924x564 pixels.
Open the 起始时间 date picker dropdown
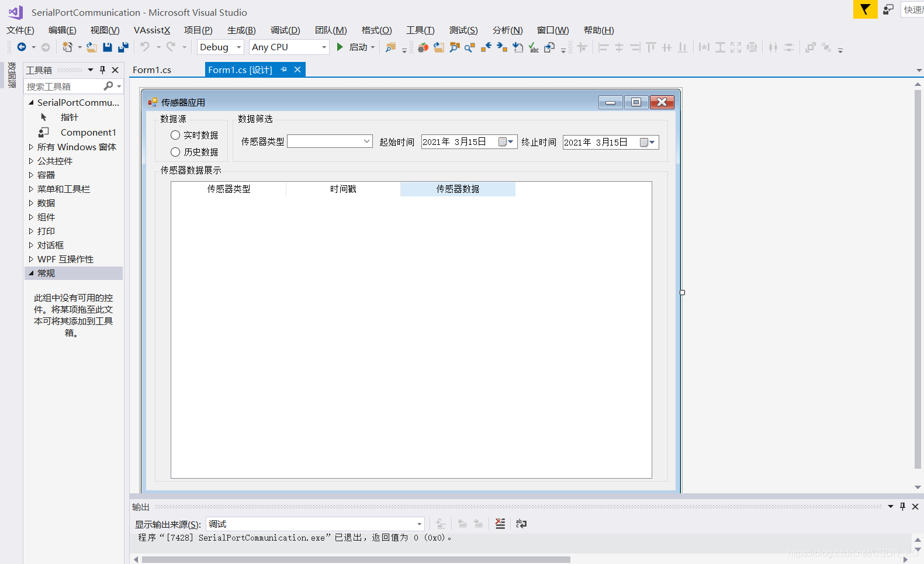point(506,141)
